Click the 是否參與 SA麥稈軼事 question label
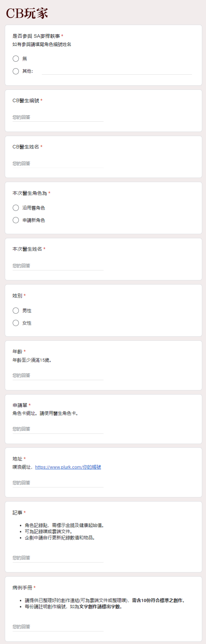The height and width of the screenshot is (644, 206). pos(36,36)
